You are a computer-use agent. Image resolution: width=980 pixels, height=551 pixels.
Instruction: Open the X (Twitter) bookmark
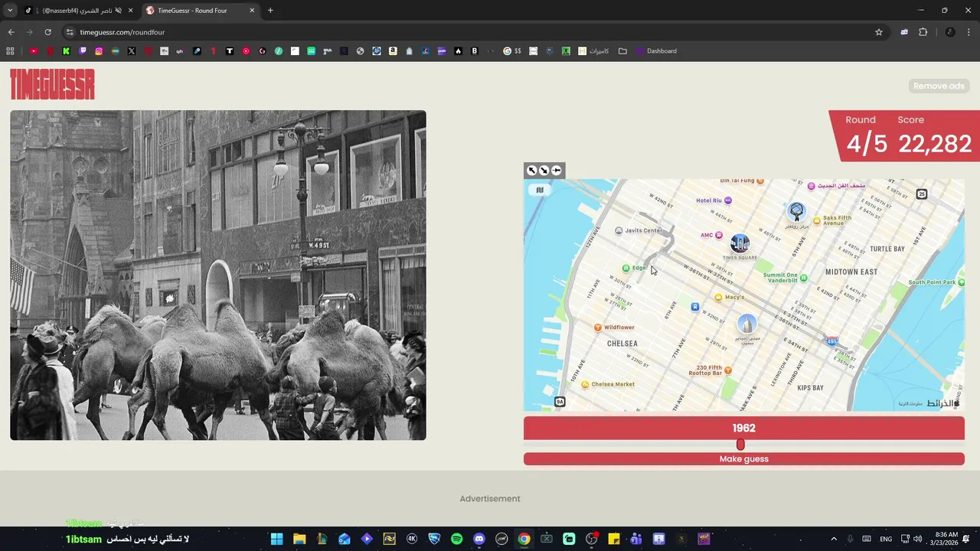(132, 51)
